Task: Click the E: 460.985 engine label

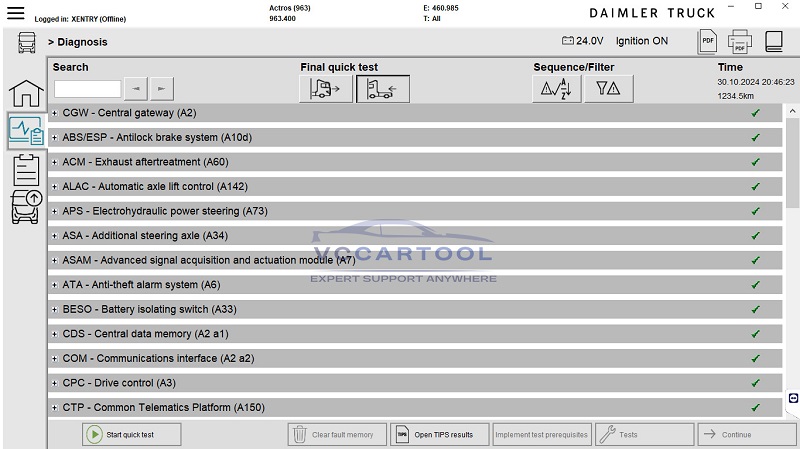Action: pyautogui.click(x=441, y=8)
